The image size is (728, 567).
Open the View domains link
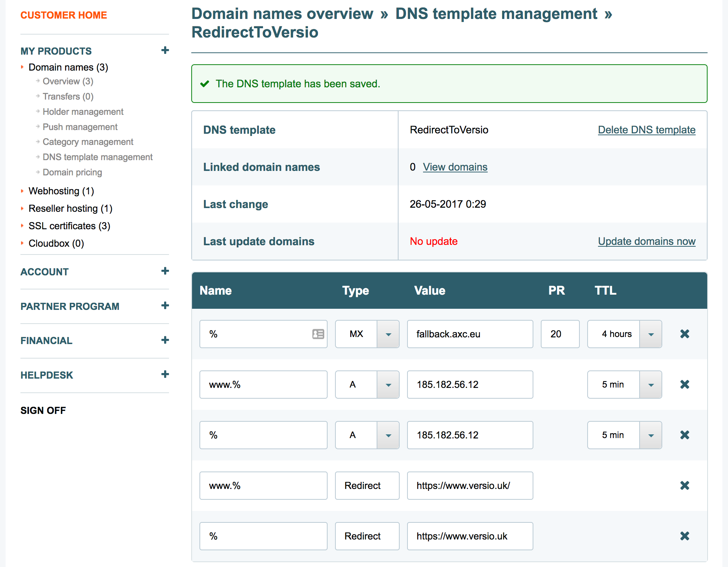pyautogui.click(x=455, y=167)
